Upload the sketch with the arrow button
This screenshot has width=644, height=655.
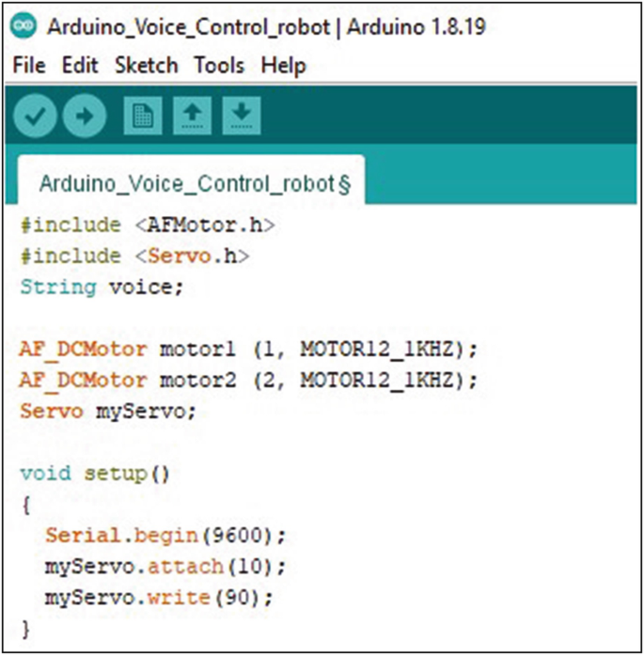(x=86, y=116)
